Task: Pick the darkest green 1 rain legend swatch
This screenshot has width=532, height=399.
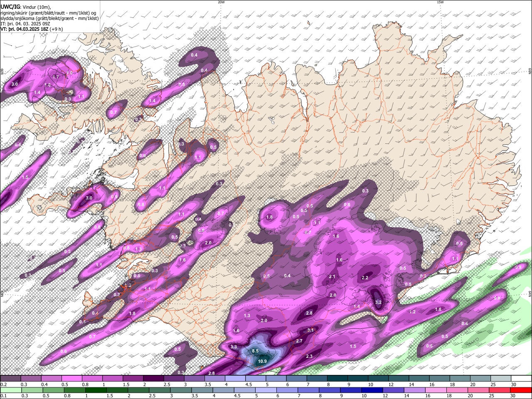Action: point(96,390)
